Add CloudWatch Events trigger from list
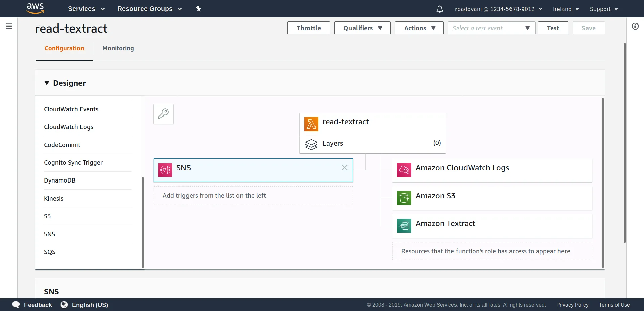 pyautogui.click(x=88, y=109)
